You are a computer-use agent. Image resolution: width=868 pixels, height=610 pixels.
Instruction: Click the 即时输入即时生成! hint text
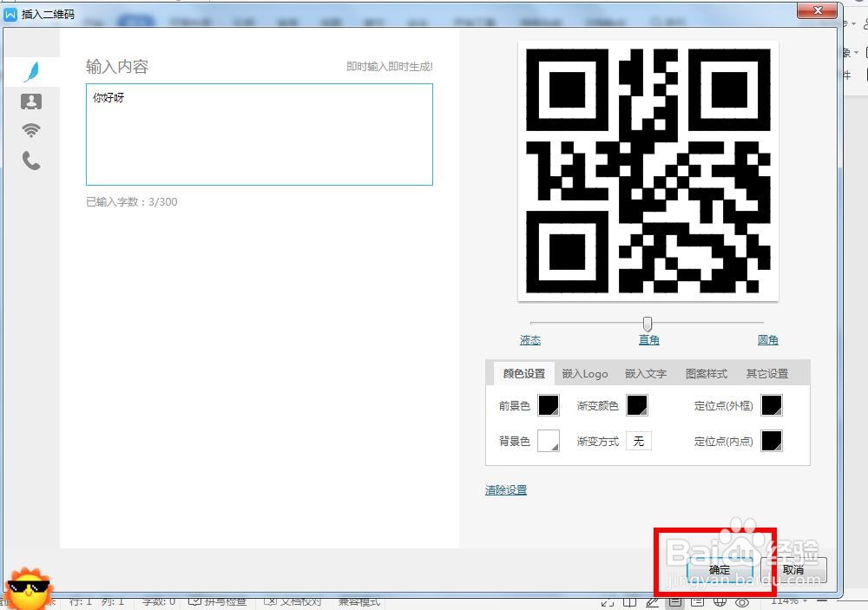[390, 67]
